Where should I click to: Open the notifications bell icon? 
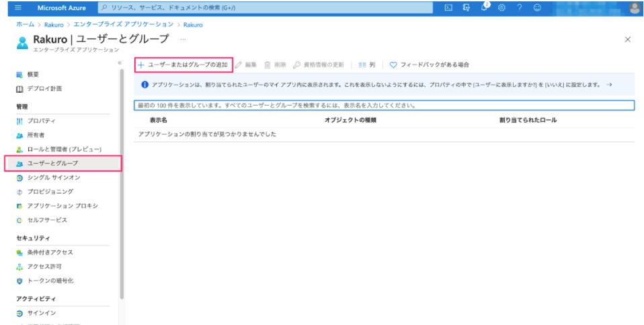click(x=484, y=7)
